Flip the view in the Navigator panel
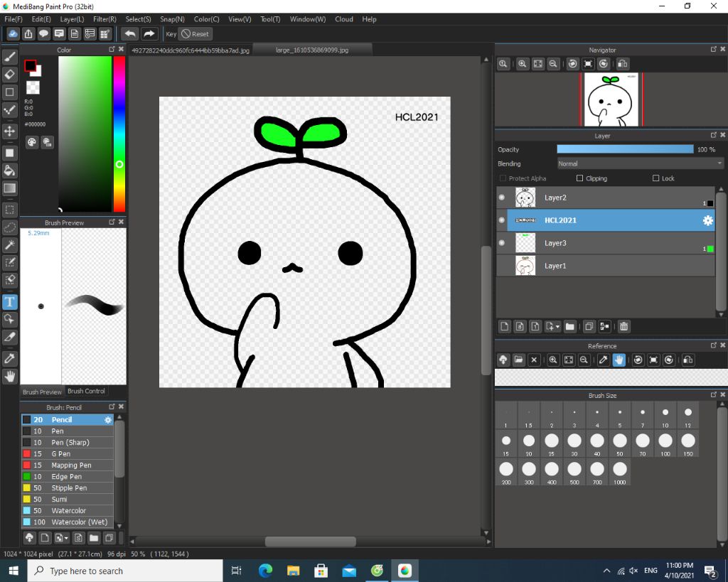Viewport: 728px width, 582px height. [x=623, y=64]
